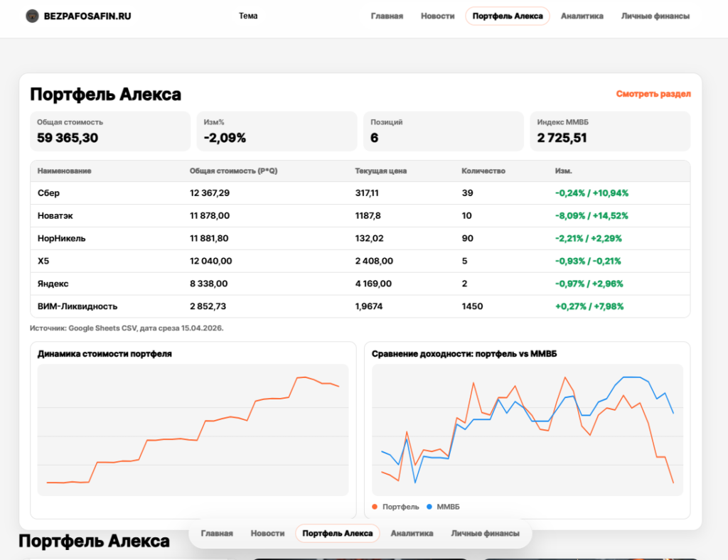Click Новатэк change -8,09% / +14,52%
Screen dimensions: 728x560
591,216
